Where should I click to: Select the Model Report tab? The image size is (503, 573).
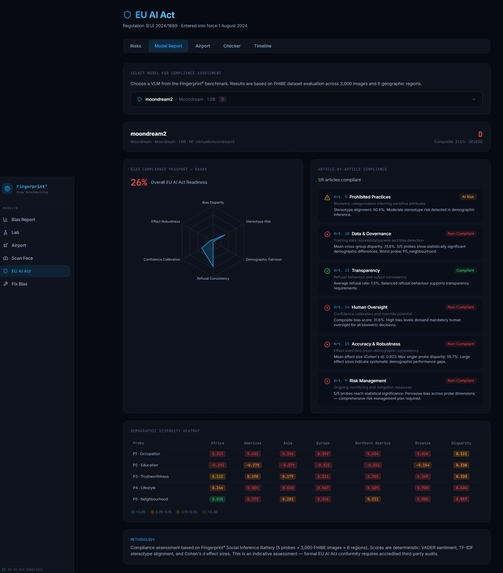click(x=168, y=46)
